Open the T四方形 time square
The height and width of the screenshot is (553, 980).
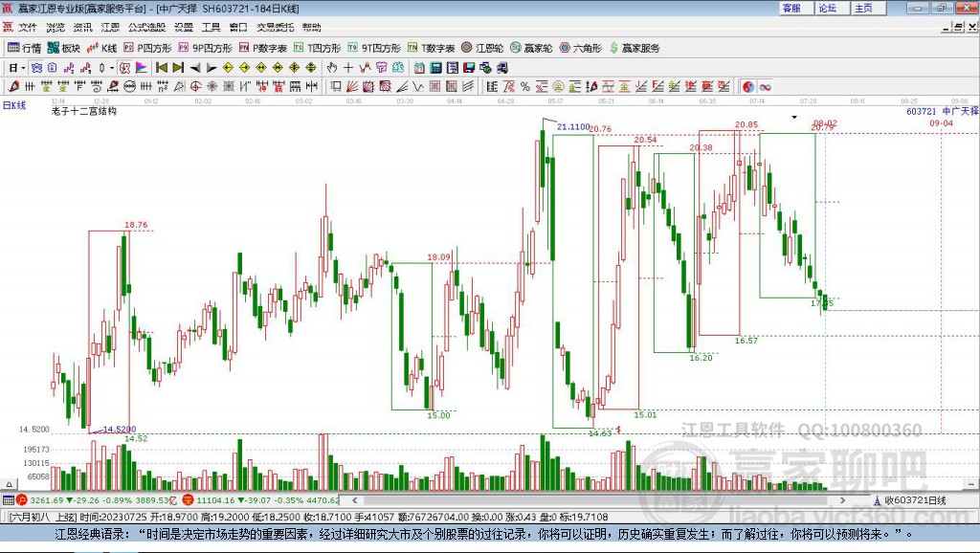317,48
